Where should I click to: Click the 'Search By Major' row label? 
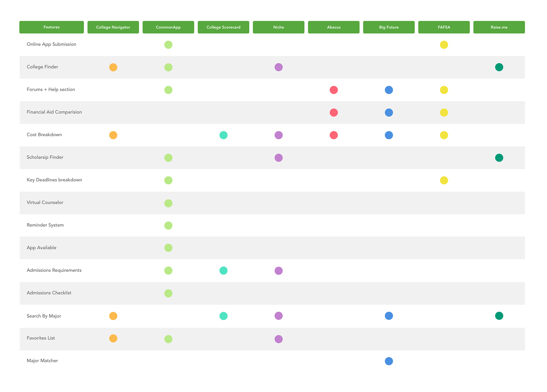pos(44,316)
